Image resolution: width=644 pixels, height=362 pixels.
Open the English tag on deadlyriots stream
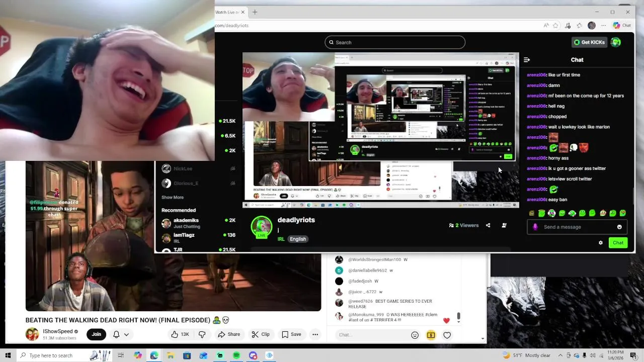(x=298, y=239)
